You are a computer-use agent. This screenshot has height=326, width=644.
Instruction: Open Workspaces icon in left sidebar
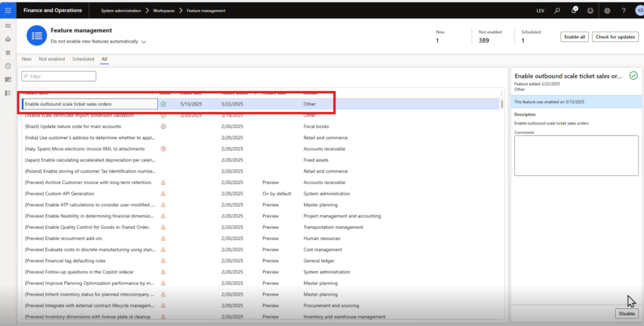8,80
